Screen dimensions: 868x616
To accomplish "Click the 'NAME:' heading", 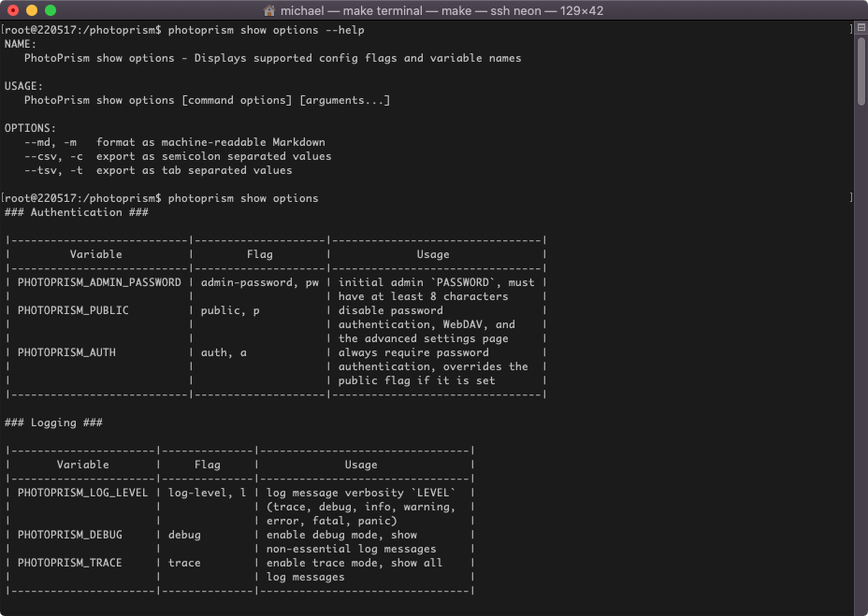I will click(x=21, y=44).
